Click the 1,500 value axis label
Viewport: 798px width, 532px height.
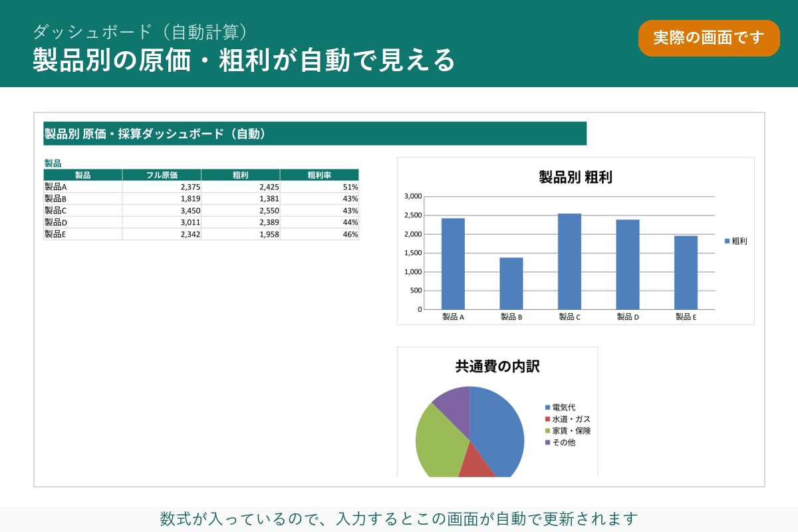413,253
